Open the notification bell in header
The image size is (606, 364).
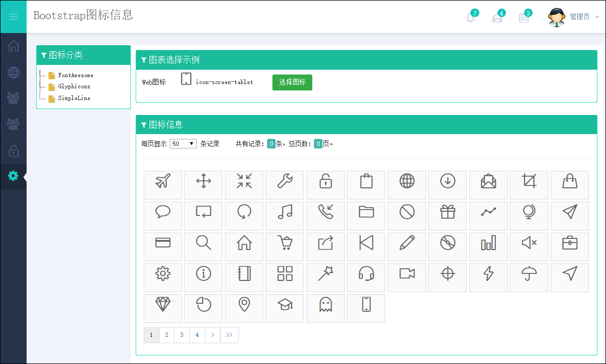pyautogui.click(x=470, y=18)
